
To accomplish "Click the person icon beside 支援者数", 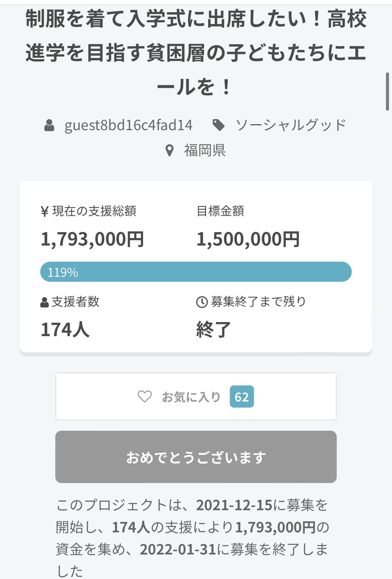I will pyautogui.click(x=44, y=302).
